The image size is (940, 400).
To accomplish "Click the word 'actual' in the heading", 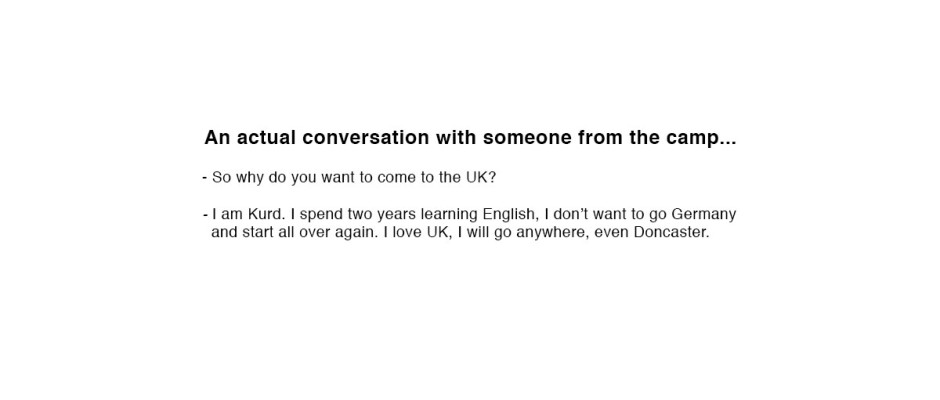I will pos(266,138).
